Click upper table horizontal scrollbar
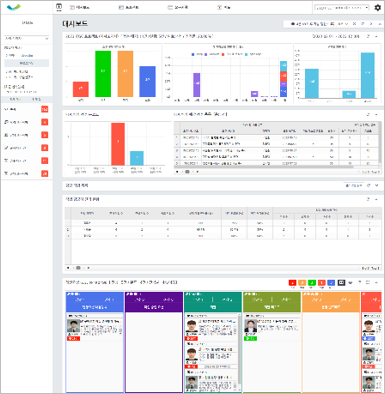The height and width of the screenshot is (394, 385). [x=263, y=167]
